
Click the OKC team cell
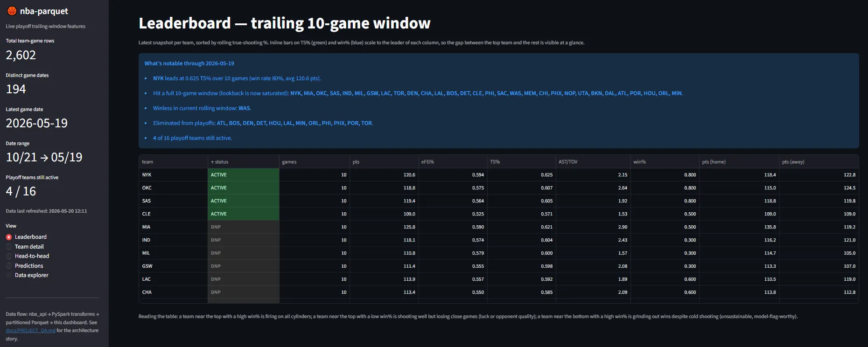pyautogui.click(x=173, y=188)
